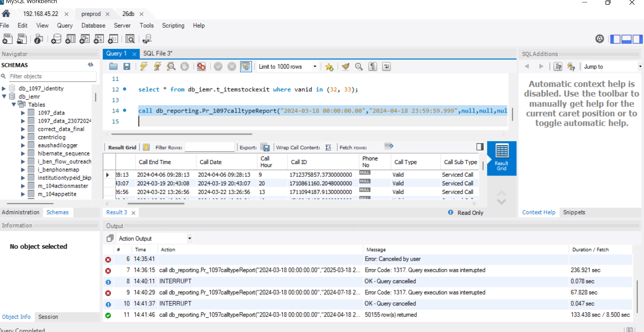This screenshot has height=332, width=644.
Task: Create a new SQL tab icon
Action: click(7, 39)
